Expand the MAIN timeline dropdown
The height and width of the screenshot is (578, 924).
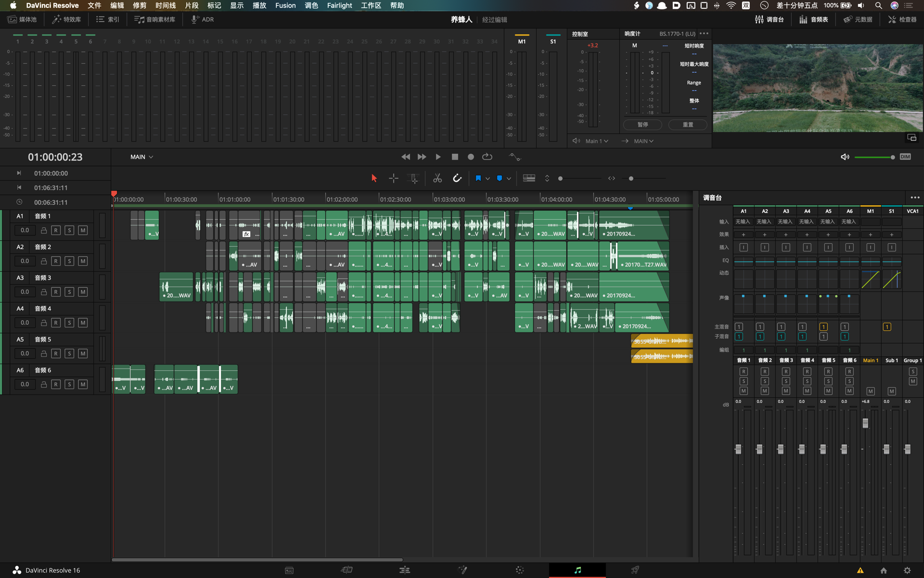coord(142,157)
